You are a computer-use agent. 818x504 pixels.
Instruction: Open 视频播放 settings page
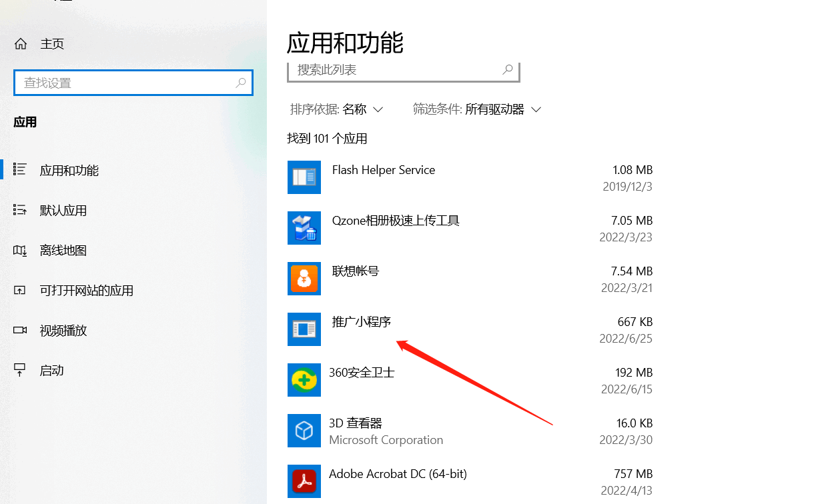coord(63,331)
